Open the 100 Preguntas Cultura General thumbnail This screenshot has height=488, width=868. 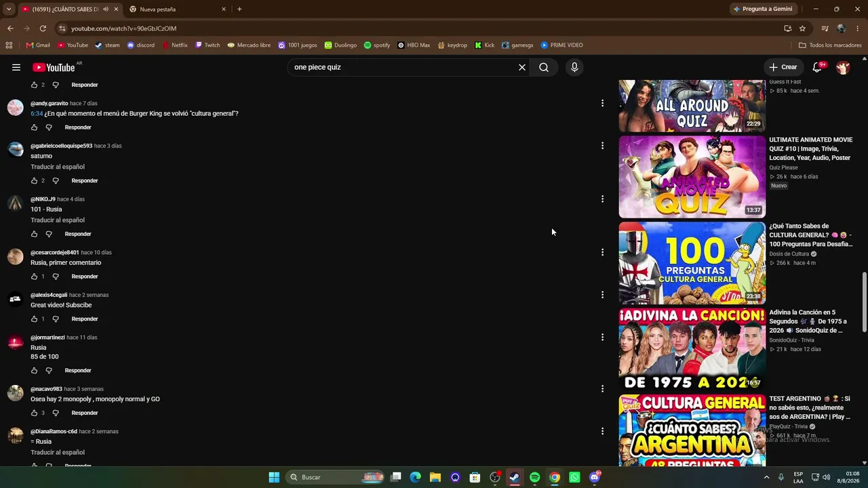(x=692, y=263)
